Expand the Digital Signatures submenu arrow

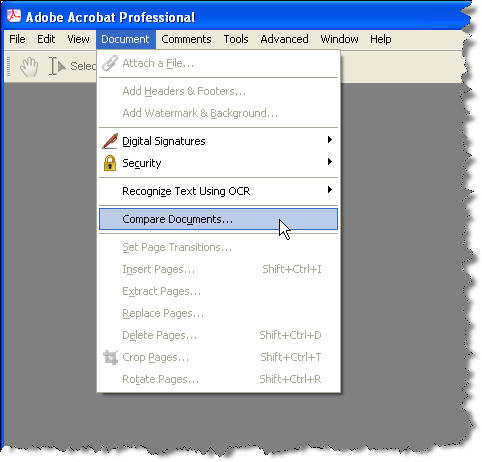[330, 140]
